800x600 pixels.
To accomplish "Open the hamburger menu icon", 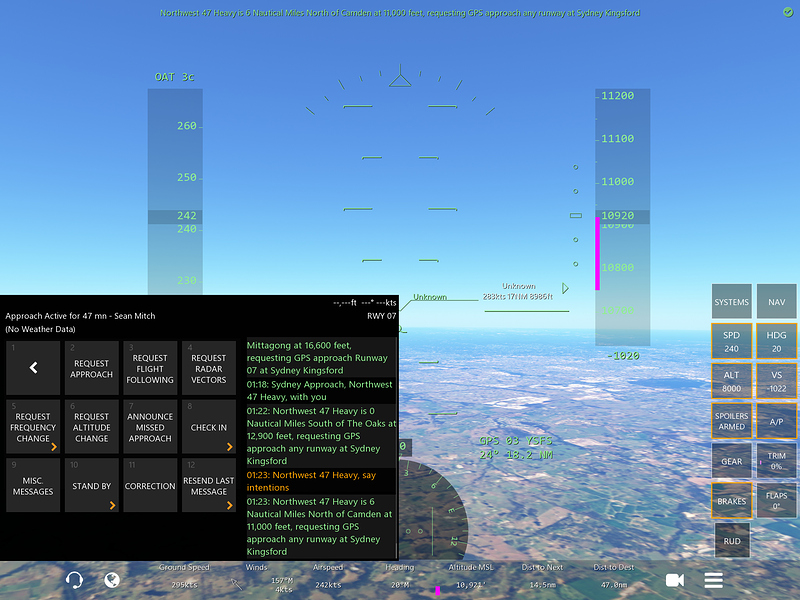I will 713,580.
